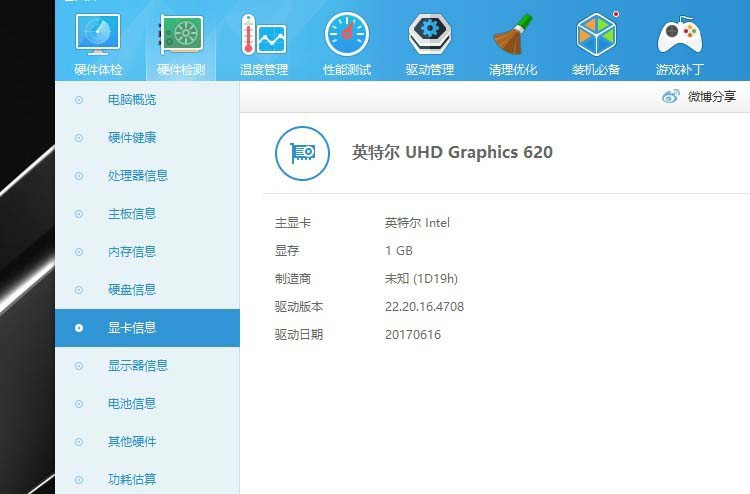Click the active bullet beside 显卡信息
750x494 pixels.
click(79, 328)
